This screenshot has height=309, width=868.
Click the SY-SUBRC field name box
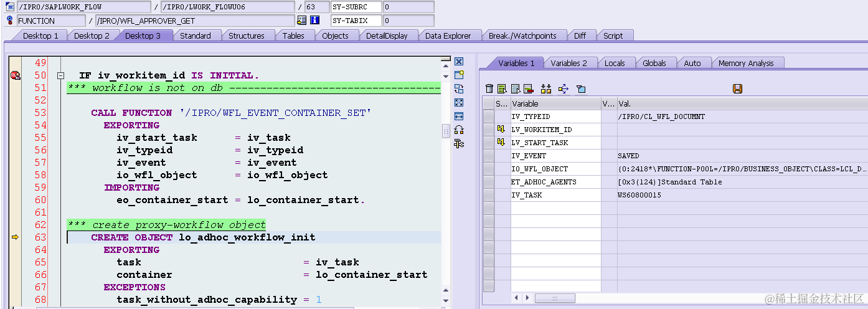click(356, 7)
